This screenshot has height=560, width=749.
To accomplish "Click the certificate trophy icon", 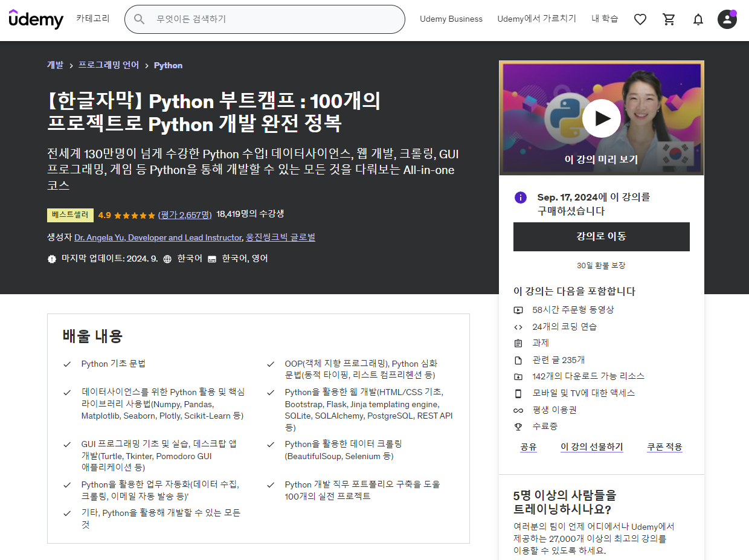I will click(x=518, y=426).
